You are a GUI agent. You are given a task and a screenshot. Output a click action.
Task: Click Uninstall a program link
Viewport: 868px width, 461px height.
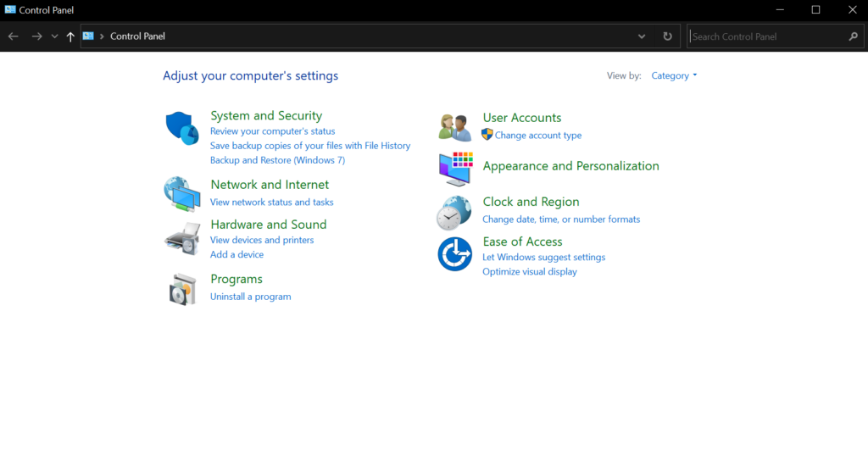250,297
